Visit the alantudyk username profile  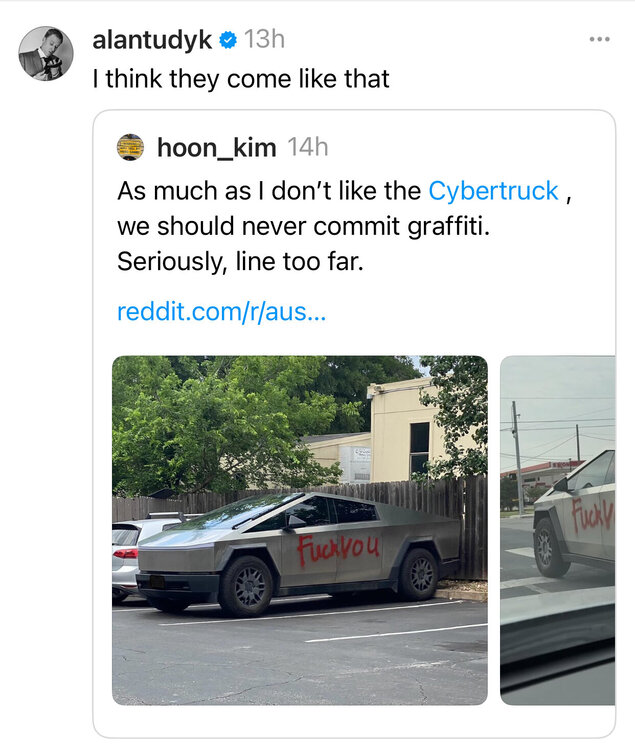click(152, 40)
